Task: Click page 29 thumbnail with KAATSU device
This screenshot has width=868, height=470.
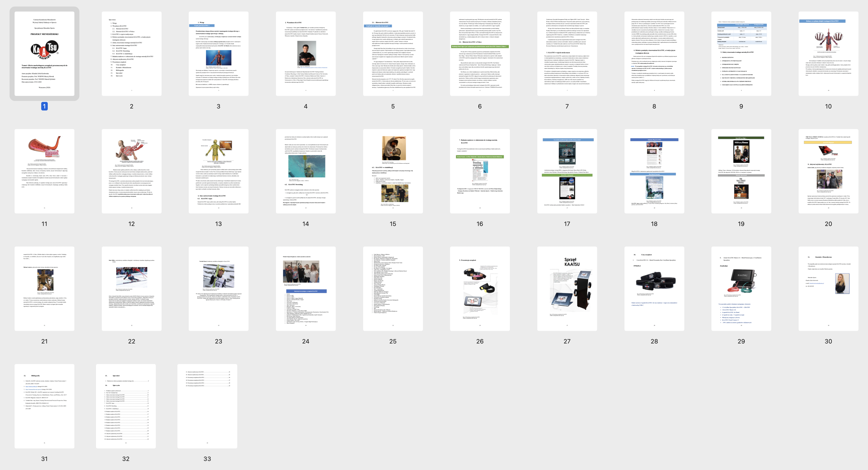Action: [x=741, y=288]
